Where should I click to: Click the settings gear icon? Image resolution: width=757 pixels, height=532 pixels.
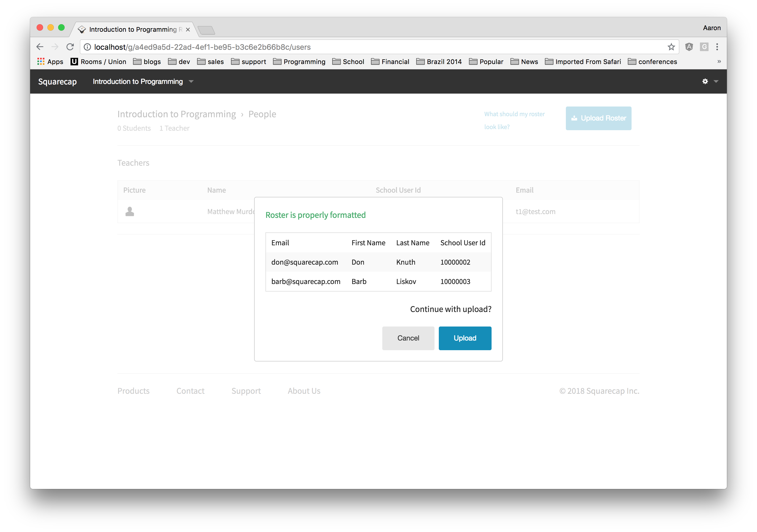705,81
